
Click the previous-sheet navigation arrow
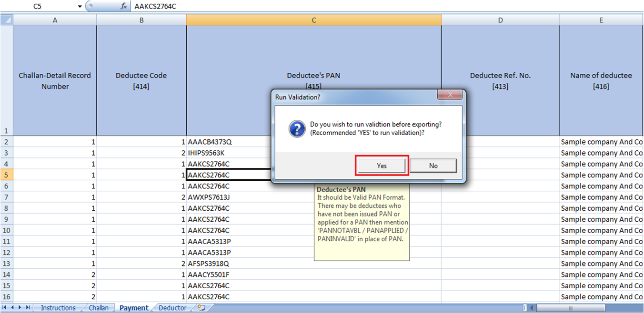click(x=13, y=308)
